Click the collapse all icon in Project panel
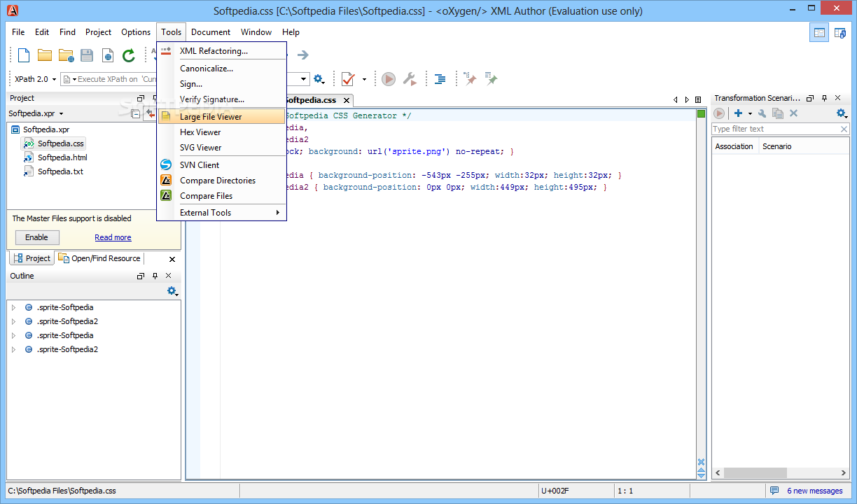 click(136, 113)
